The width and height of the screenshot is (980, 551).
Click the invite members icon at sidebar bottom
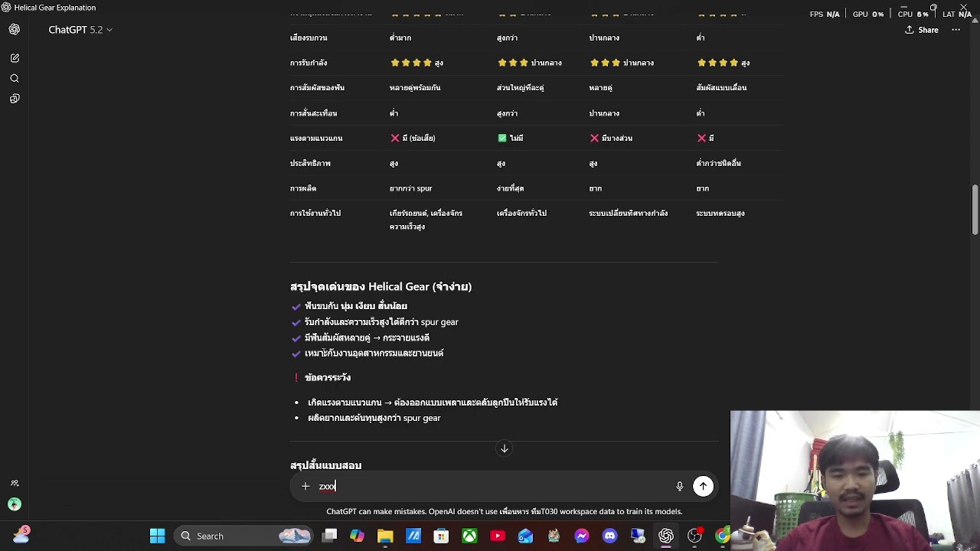15,484
